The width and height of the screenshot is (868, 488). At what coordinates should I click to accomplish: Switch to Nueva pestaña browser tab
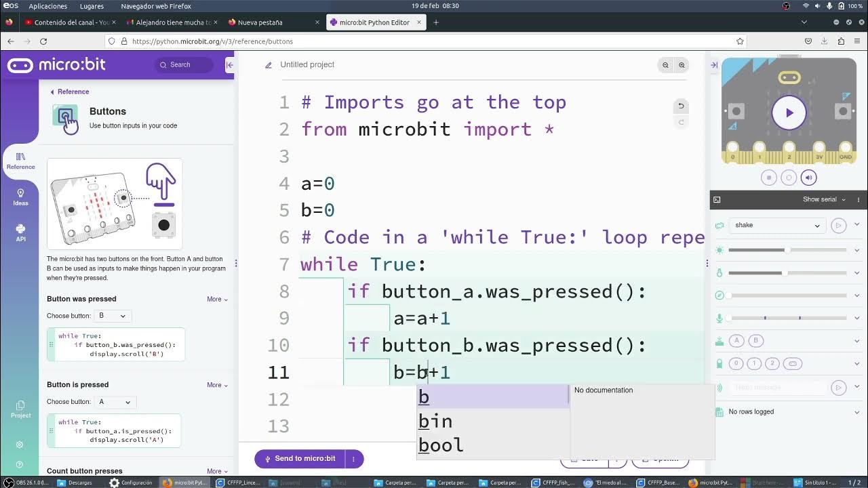click(x=273, y=22)
